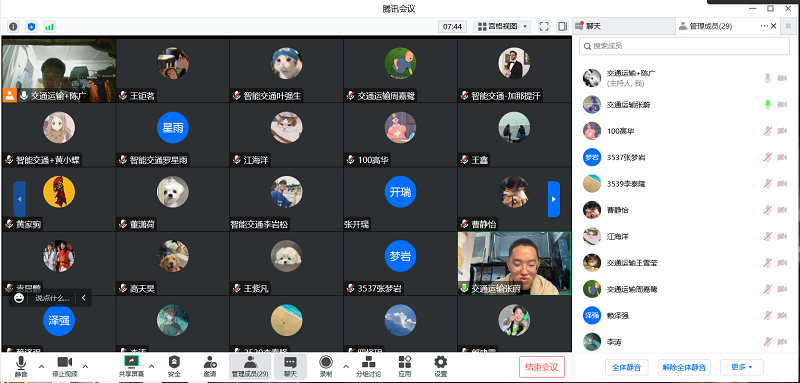Open Breakout Rooms (分组讨论)
This screenshot has height=383, width=800.
point(368,366)
